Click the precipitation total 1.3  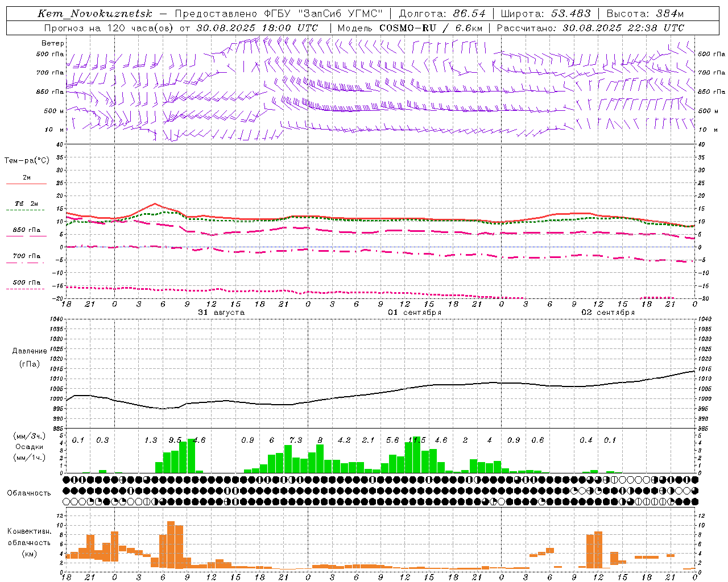click(x=151, y=440)
